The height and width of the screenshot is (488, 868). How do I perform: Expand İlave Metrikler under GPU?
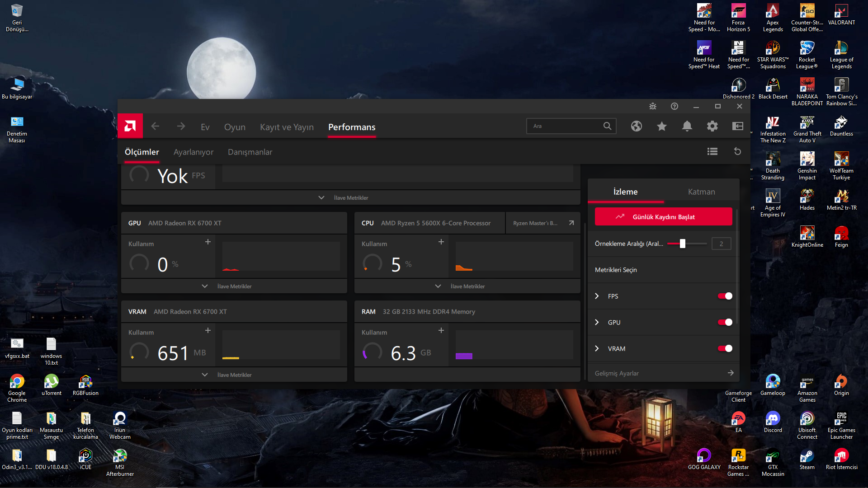(234, 286)
